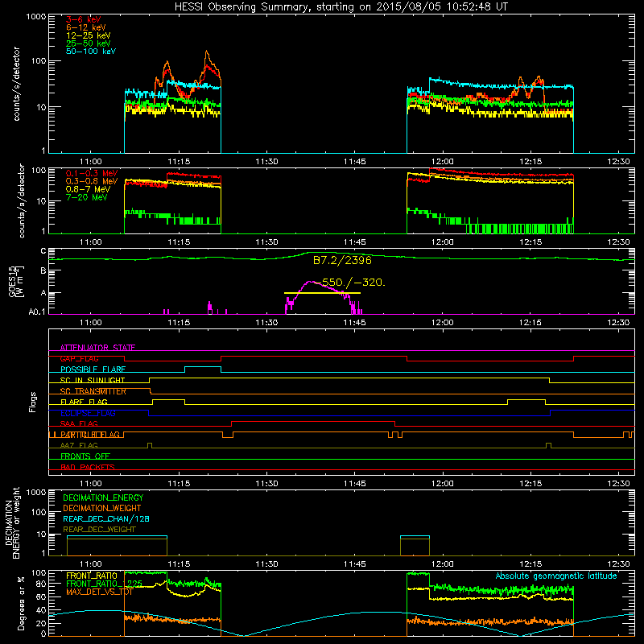The height and width of the screenshot is (644, 644).
Task: Click the FRONT_RATIO_1225 legend label
Action: point(105,584)
